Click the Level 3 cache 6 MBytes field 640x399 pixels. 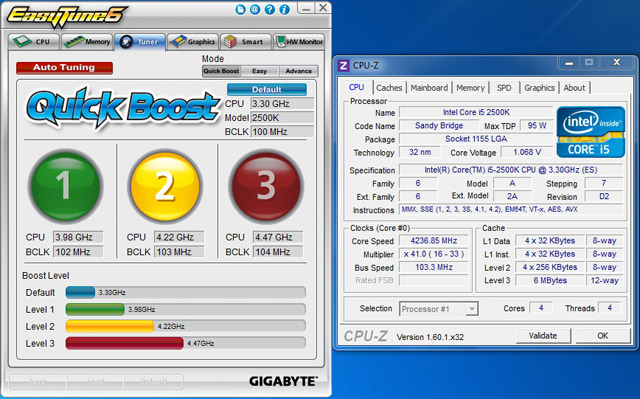550,280
